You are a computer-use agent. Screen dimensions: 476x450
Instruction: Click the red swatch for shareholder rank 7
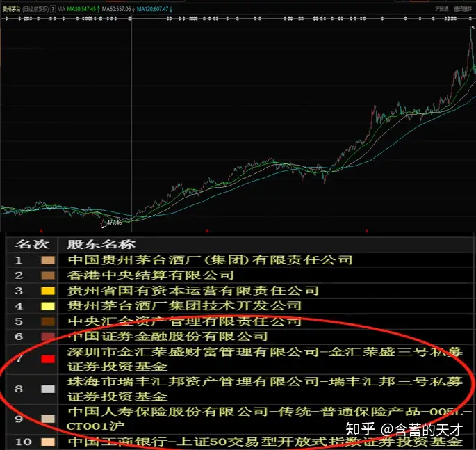point(48,359)
